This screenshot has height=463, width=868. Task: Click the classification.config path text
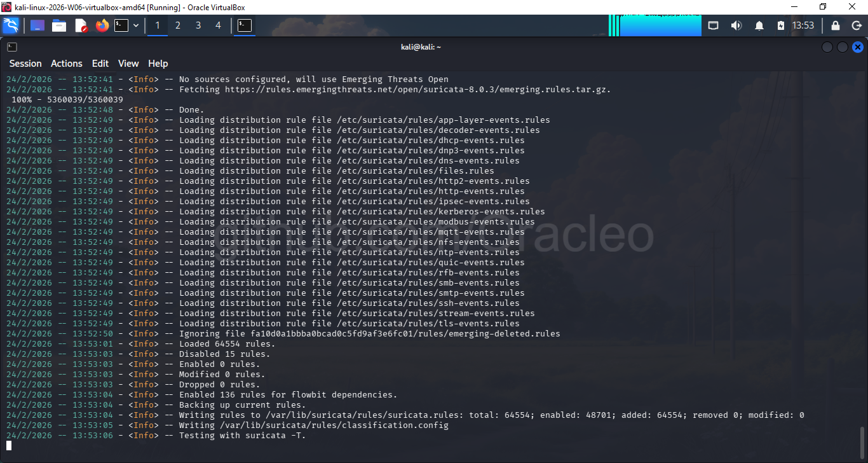[x=334, y=425]
